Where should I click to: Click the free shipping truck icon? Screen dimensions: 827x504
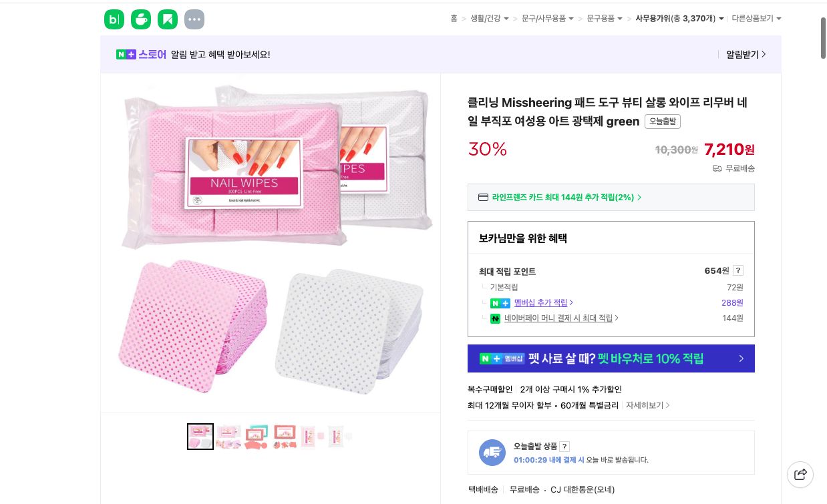pos(717,168)
